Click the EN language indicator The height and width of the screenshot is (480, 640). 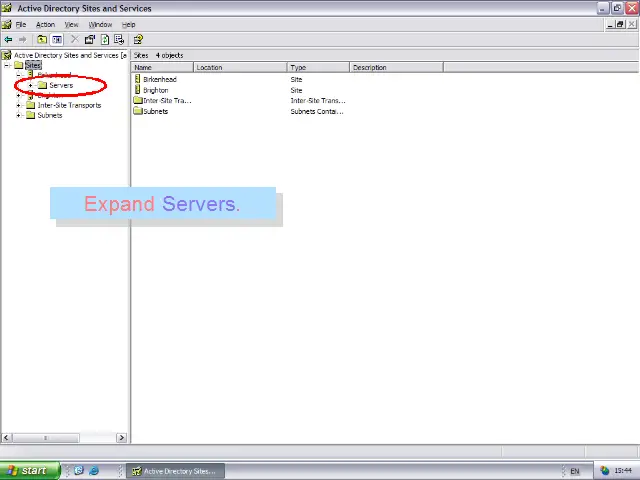click(x=575, y=471)
